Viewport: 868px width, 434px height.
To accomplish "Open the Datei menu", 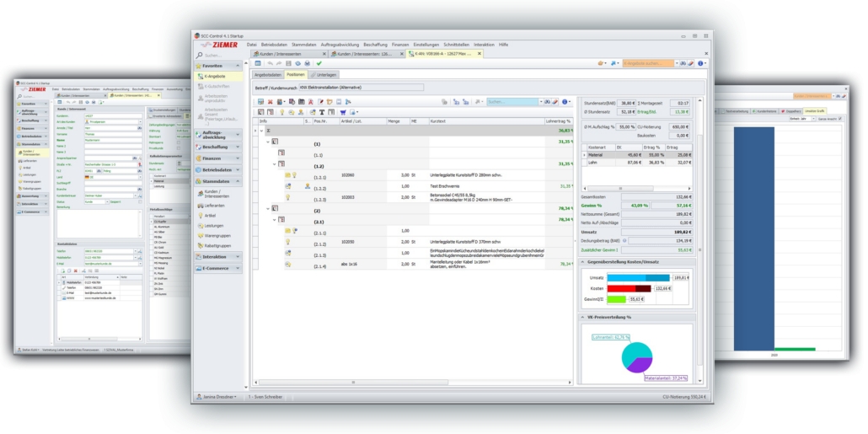I will [252, 45].
